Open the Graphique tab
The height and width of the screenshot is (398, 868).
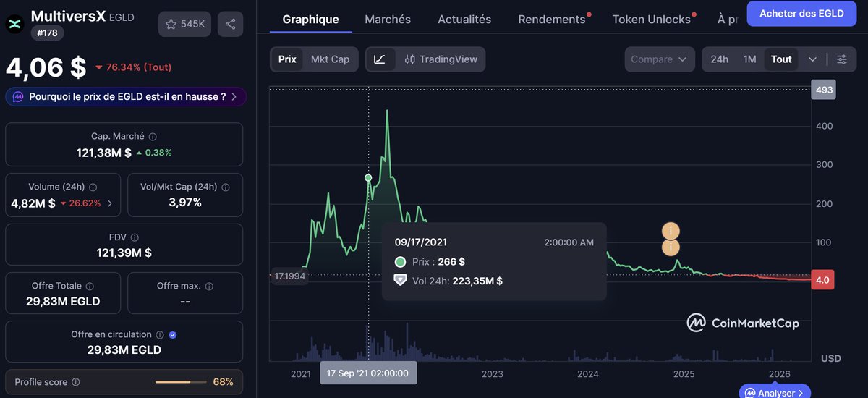click(311, 20)
